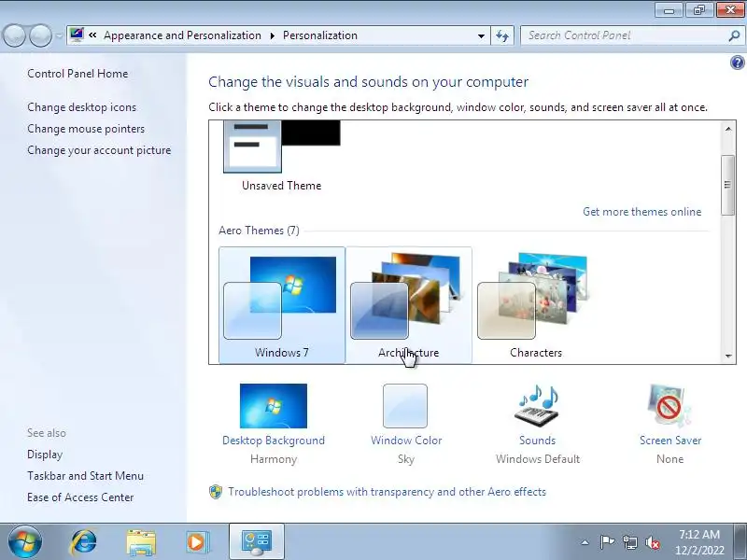Expand the Appearance and Personalization breadcrumb arrow
Screen dimensions: 747x560
click(x=273, y=35)
